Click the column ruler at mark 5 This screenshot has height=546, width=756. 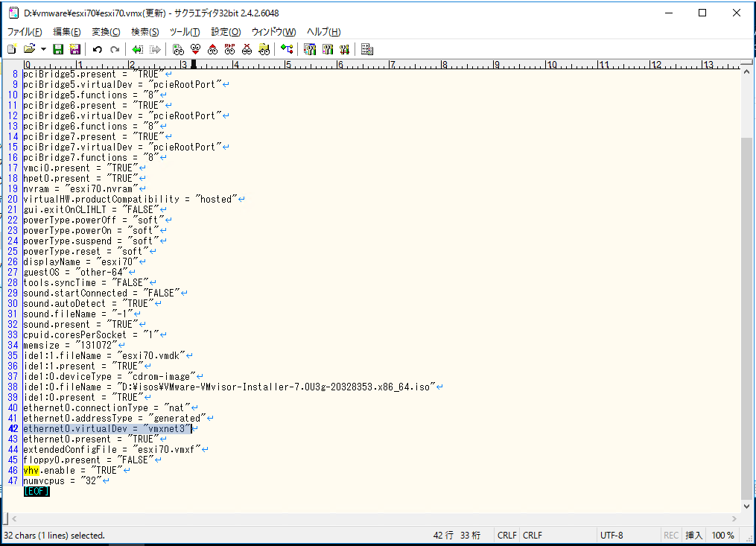(288, 65)
